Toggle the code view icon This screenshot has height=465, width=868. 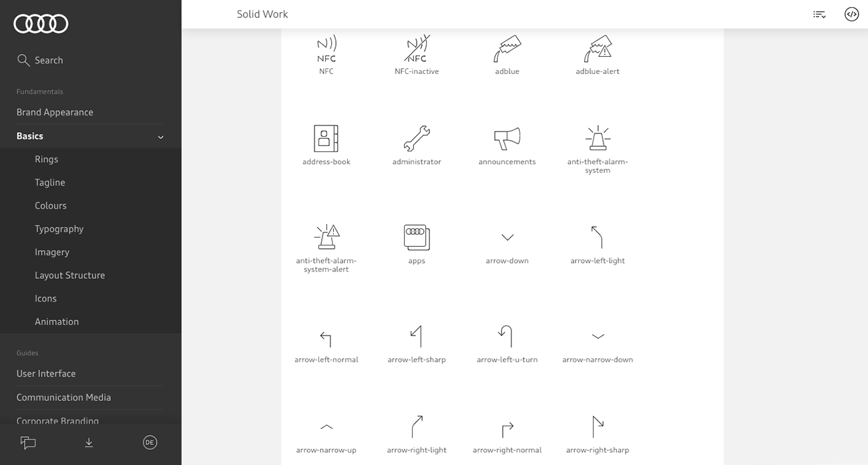851,14
